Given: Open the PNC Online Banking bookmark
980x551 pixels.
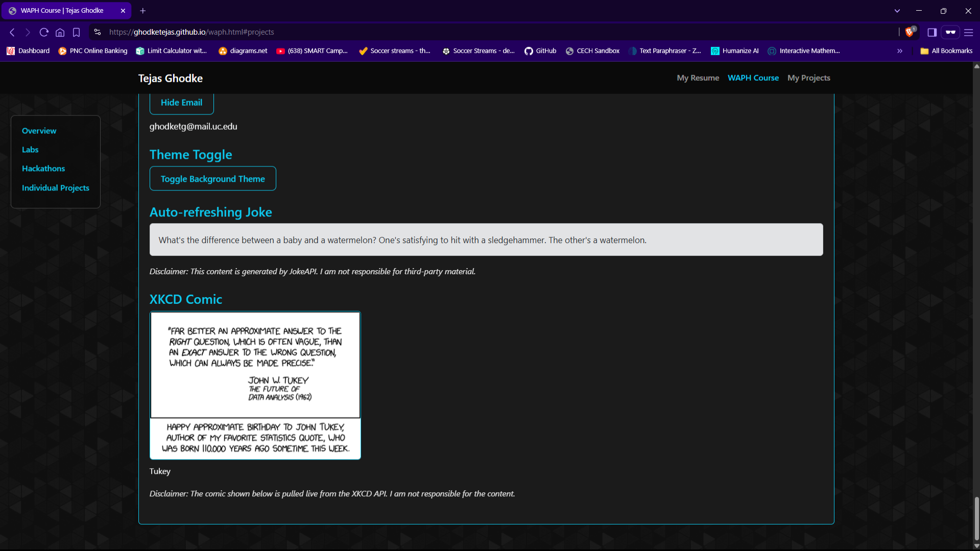Looking at the screenshot, I should pos(93,51).
